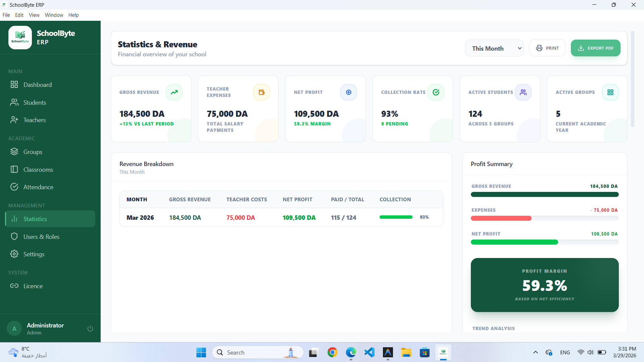The image size is (644, 362).
Task: Navigate to Classrooms
Action: coord(50,170)
